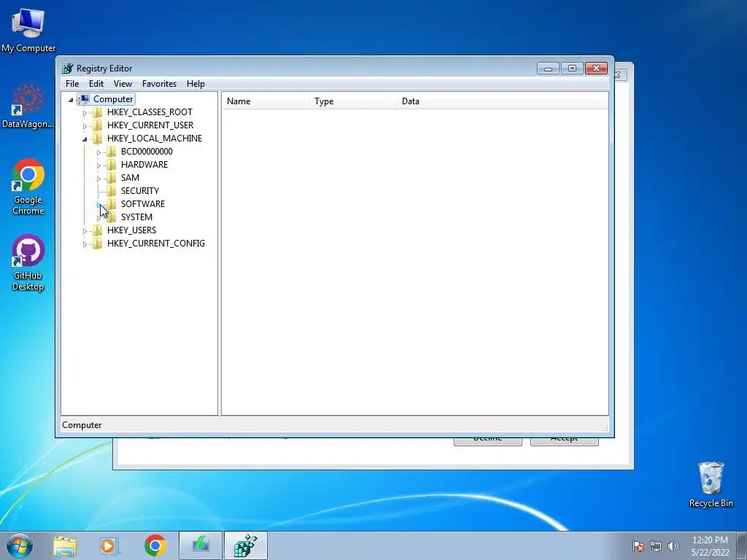Minimize the Registry Editor window
The width and height of the screenshot is (747, 560).
pos(548,69)
